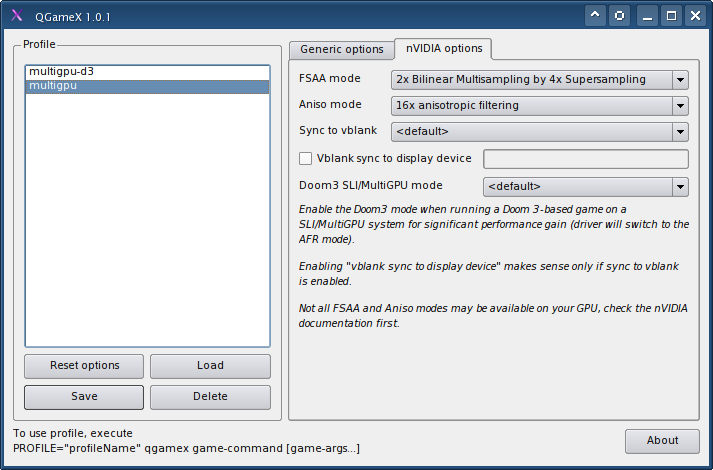Screen dimensions: 713x470
Task: Close the QGameX window
Action: click(695, 16)
